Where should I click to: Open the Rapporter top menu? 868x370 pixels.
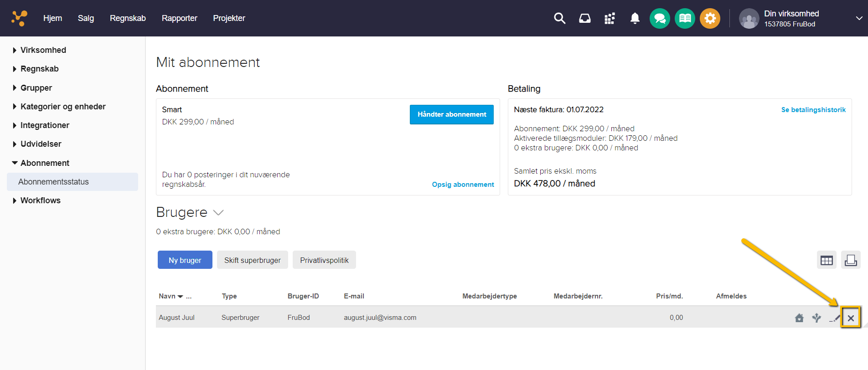coord(179,18)
